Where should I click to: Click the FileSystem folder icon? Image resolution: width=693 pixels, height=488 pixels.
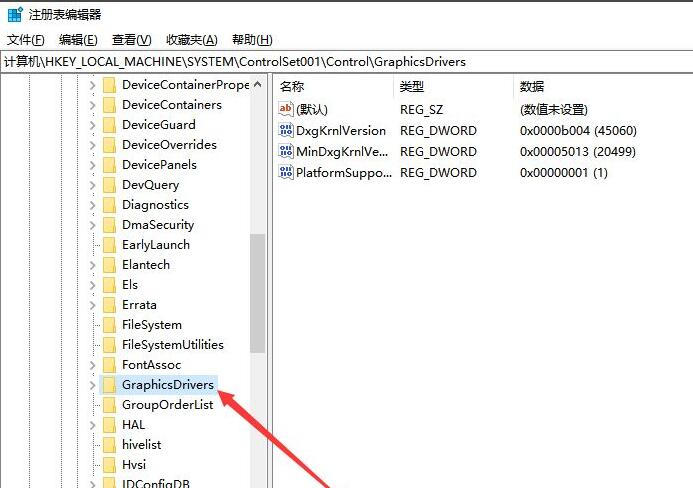tap(109, 325)
